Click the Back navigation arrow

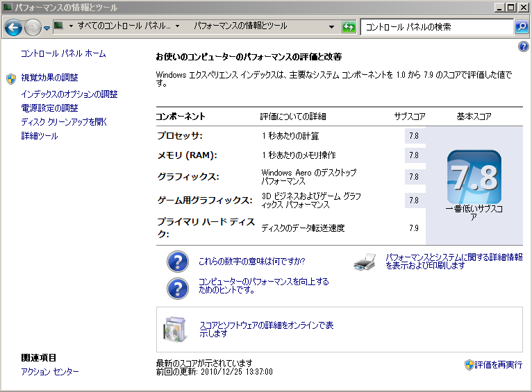14,28
